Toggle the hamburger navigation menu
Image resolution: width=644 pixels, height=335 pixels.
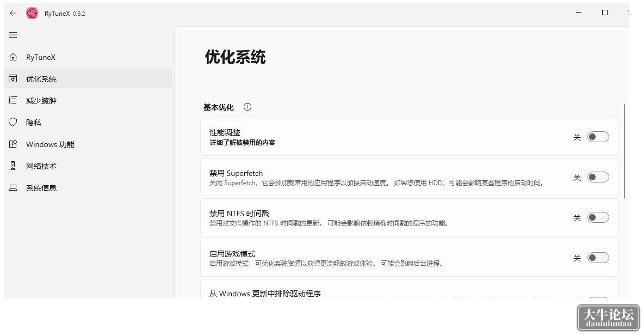tap(13, 35)
